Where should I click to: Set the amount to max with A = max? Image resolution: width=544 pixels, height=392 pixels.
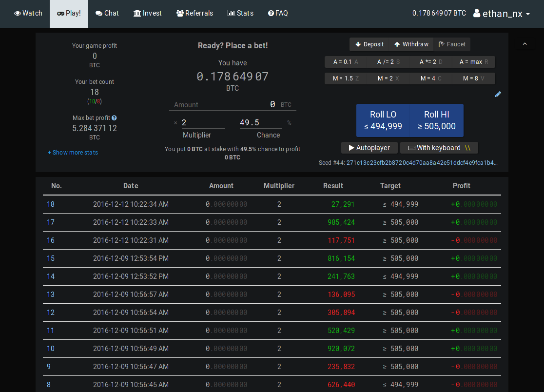point(474,62)
